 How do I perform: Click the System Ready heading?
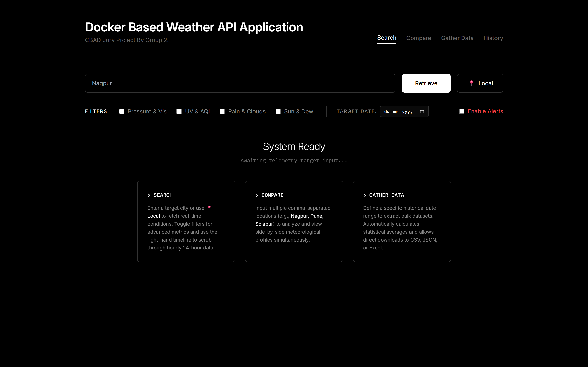(x=294, y=147)
